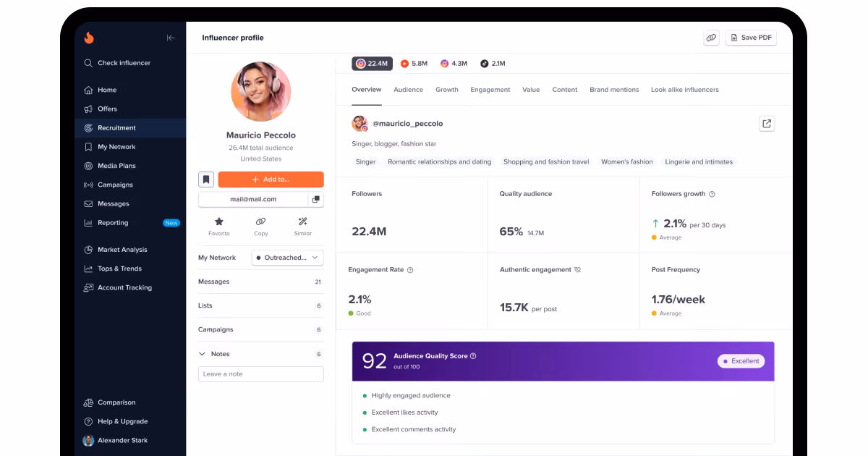The image size is (868, 456).
Task: Click info icon beside Engagement Rate
Action: coord(410,270)
